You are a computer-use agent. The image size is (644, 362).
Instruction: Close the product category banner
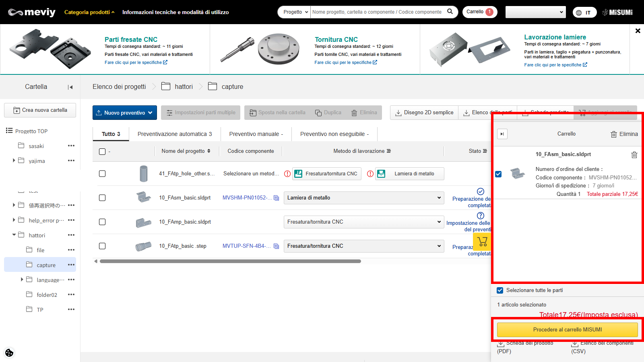click(638, 31)
